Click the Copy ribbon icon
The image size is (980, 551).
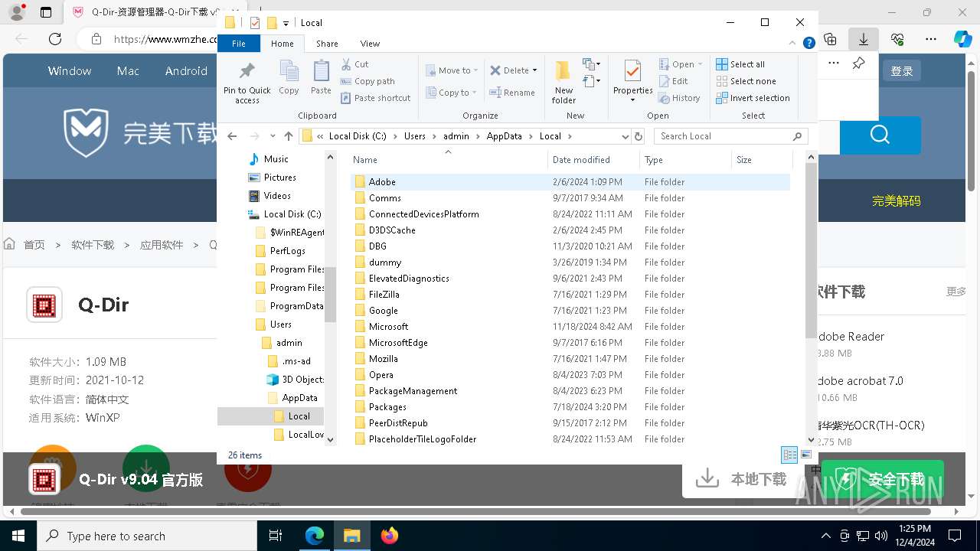pyautogui.click(x=289, y=78)
